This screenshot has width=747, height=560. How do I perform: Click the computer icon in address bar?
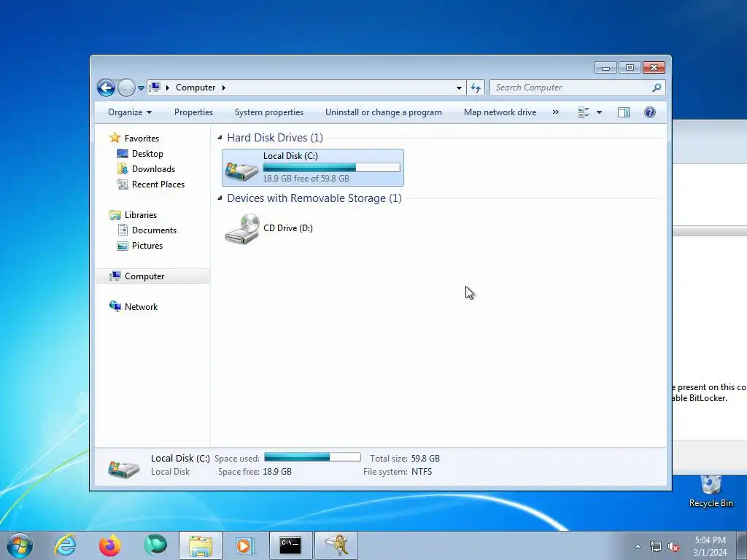click(x=155, y=87)
